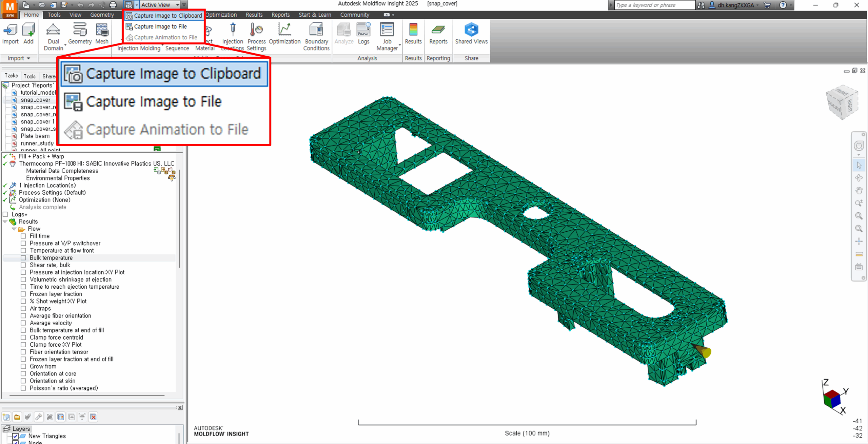Open the Dual Domain mesh type button

tap(53, 37)
